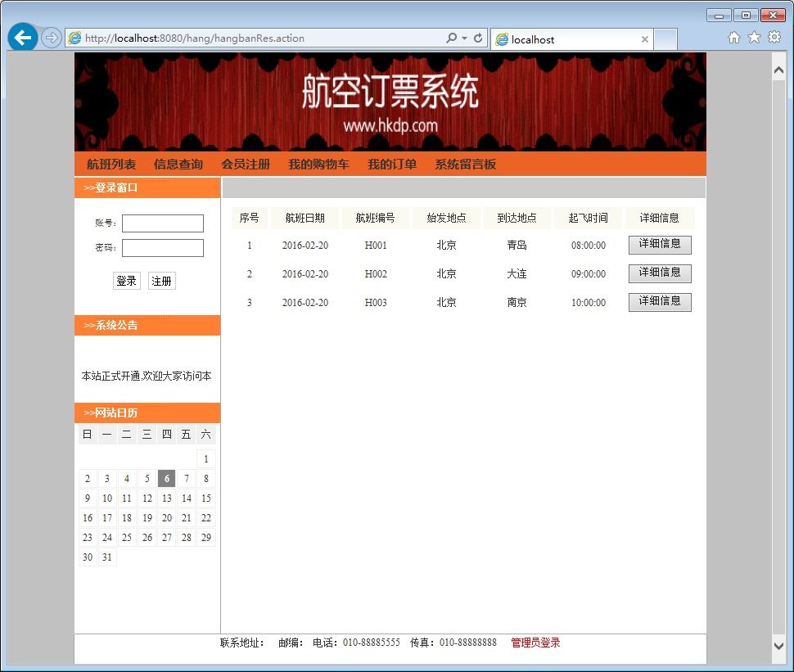794x672 pixels.
Task: Click the 航班编号 column header
Action: pos(375,218)
